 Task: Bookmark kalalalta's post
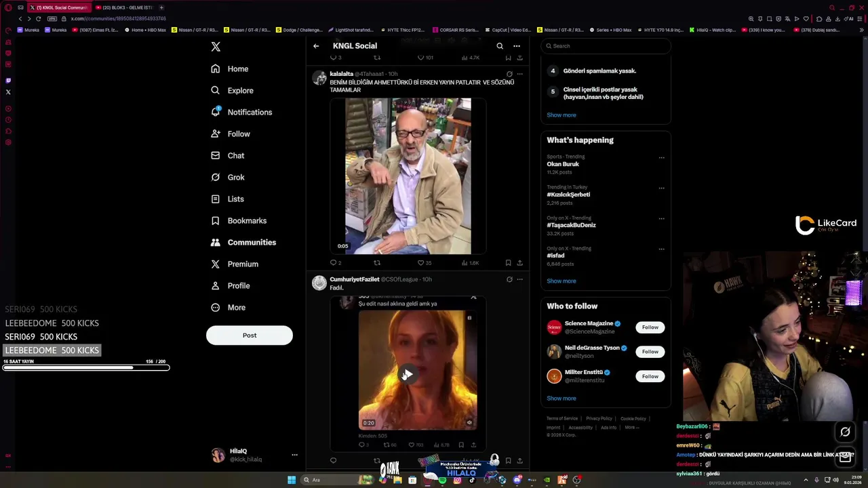(508, 262)
